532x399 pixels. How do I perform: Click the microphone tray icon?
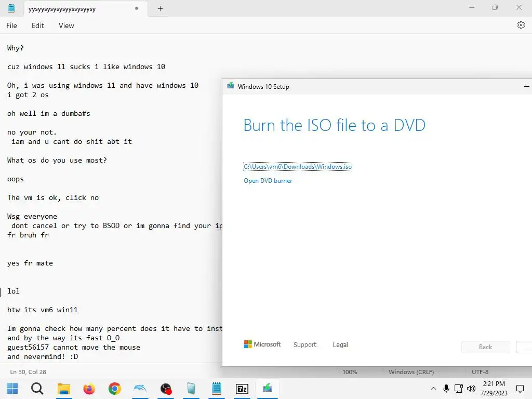pos(446,389)
